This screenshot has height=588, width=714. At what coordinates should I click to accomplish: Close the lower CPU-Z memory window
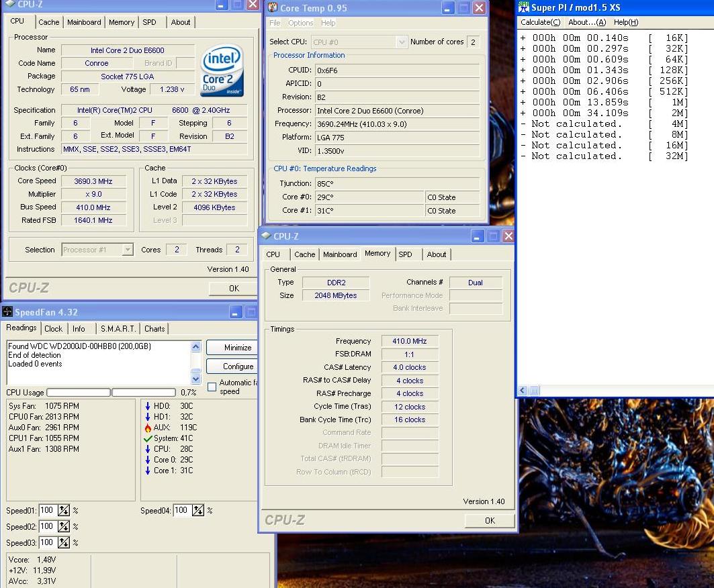click(x=508, y=236)
